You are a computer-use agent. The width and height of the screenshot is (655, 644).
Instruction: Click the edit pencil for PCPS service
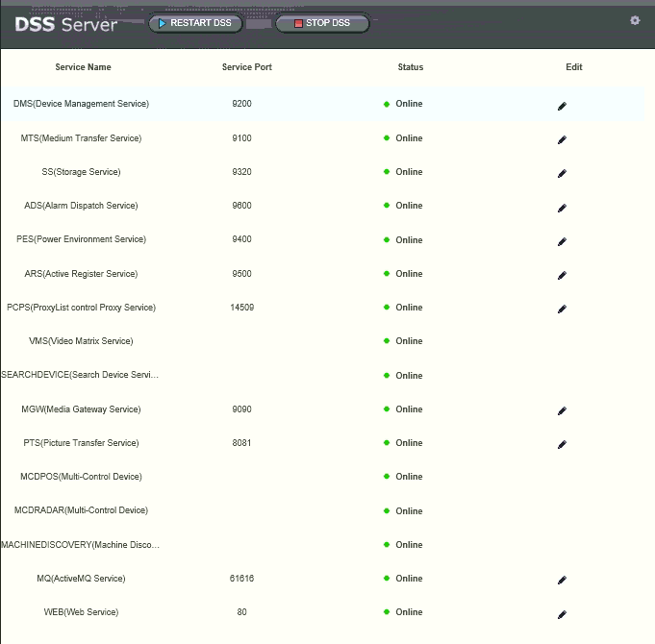[562, 309]
